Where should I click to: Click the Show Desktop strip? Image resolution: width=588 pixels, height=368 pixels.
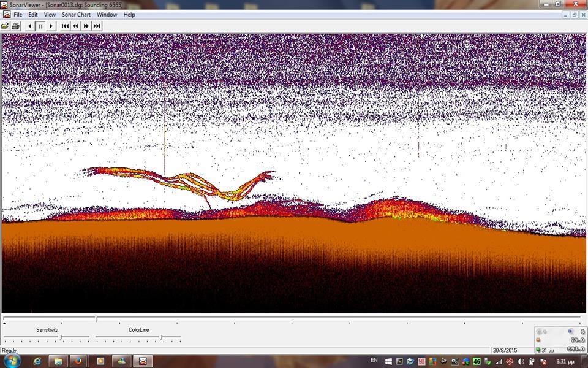coord(585,361)
